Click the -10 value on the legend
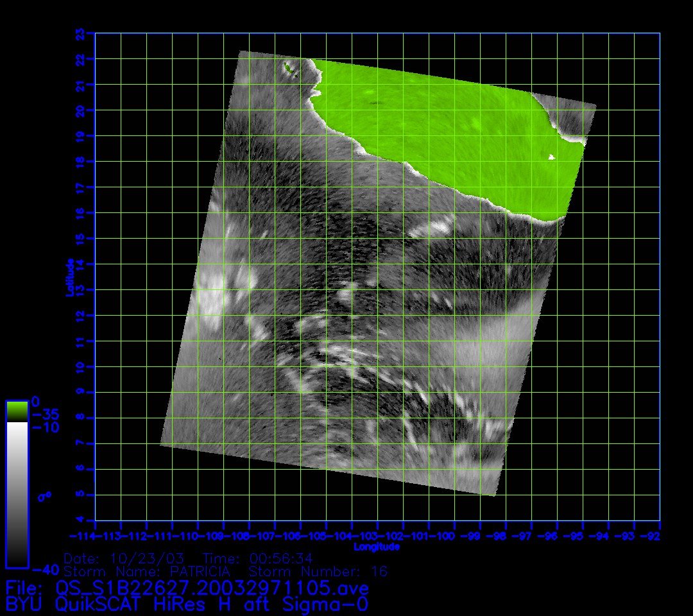Screen dimensions: 693x616 (45, 427)
